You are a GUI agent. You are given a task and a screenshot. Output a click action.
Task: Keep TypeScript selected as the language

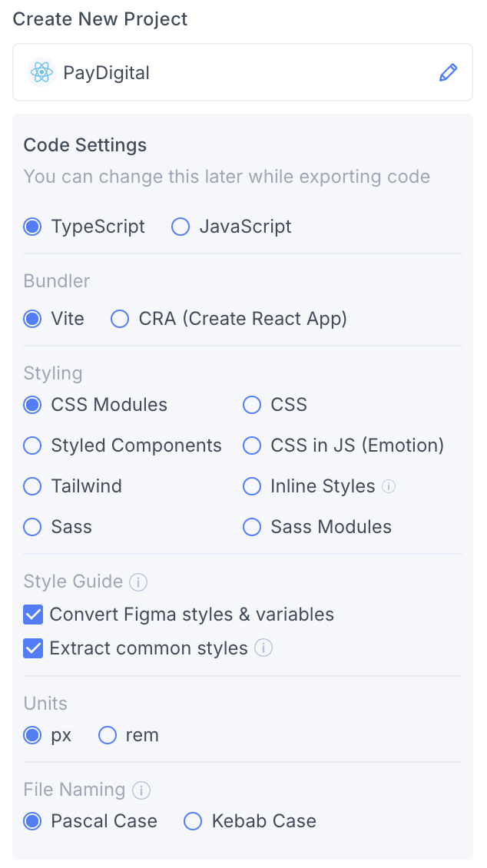pos(31,226)
